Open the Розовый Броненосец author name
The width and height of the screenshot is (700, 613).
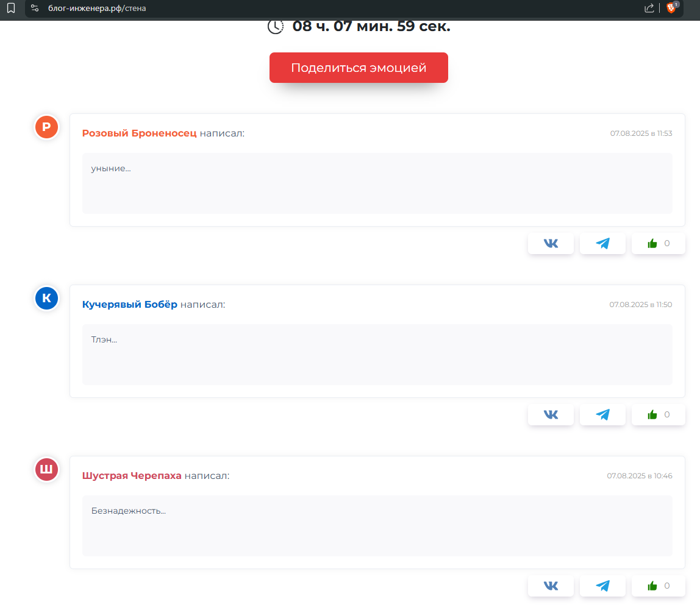139,133
